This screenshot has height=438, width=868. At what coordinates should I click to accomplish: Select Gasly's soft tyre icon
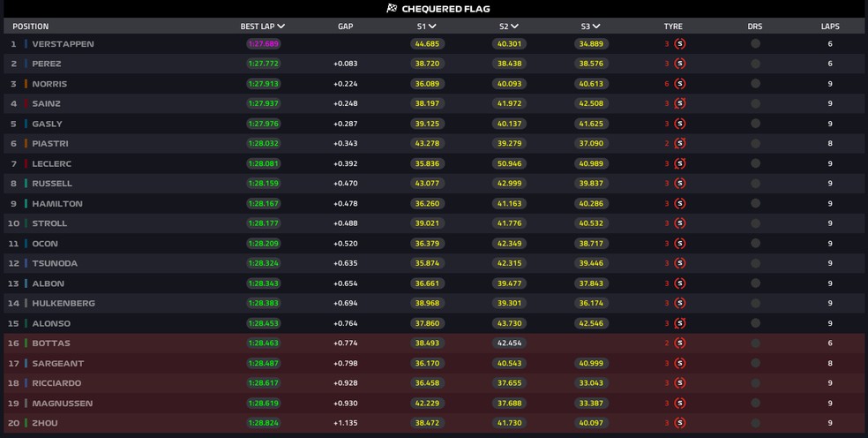coord(680,124)
